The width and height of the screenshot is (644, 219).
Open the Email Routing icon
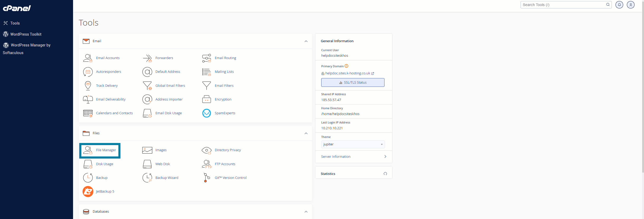206,58
